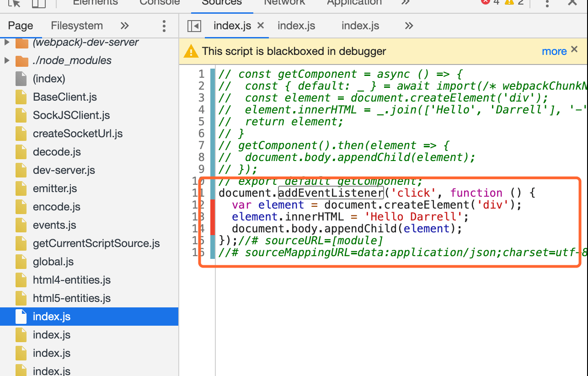Screen dimensions: 588x376
Task: Click the inspect element cursor icon
Action: click(15, 3)
